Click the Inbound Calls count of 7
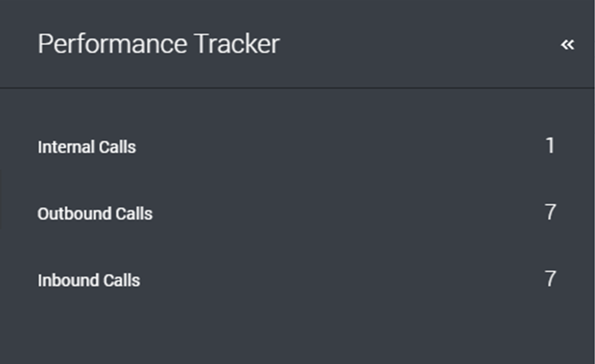 point(550,279)
